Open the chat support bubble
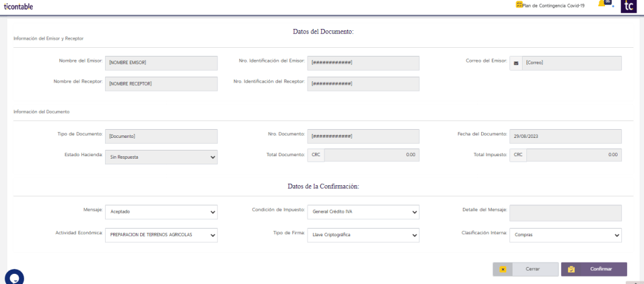Viewport: 644px width, 284px height. pyautogui.click(x=14, y=277)
